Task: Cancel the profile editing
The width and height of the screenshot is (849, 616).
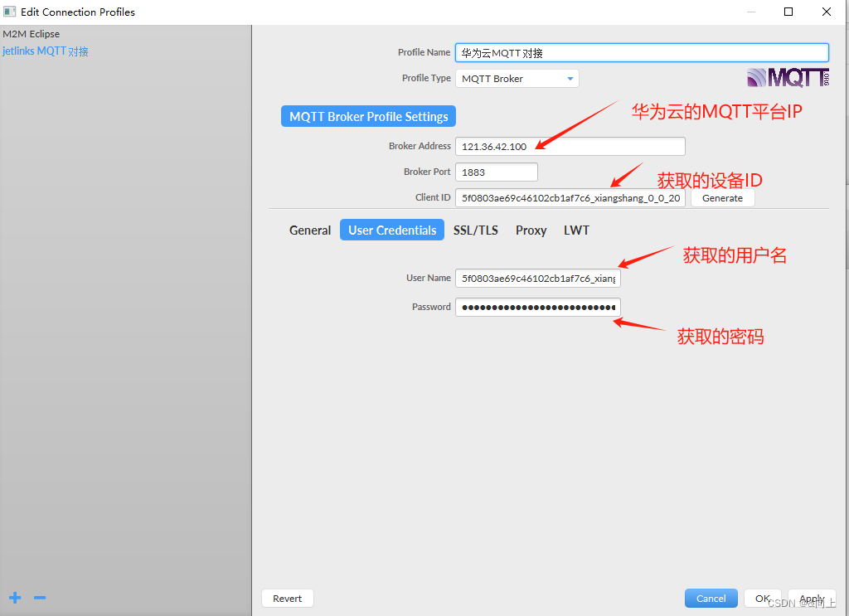Action: (x=711, y=598)
